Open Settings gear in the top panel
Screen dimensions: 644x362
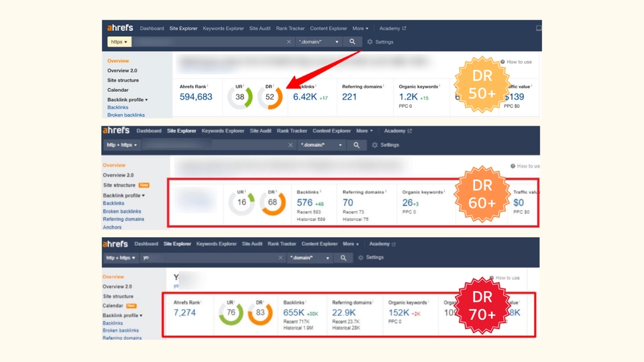370,42
